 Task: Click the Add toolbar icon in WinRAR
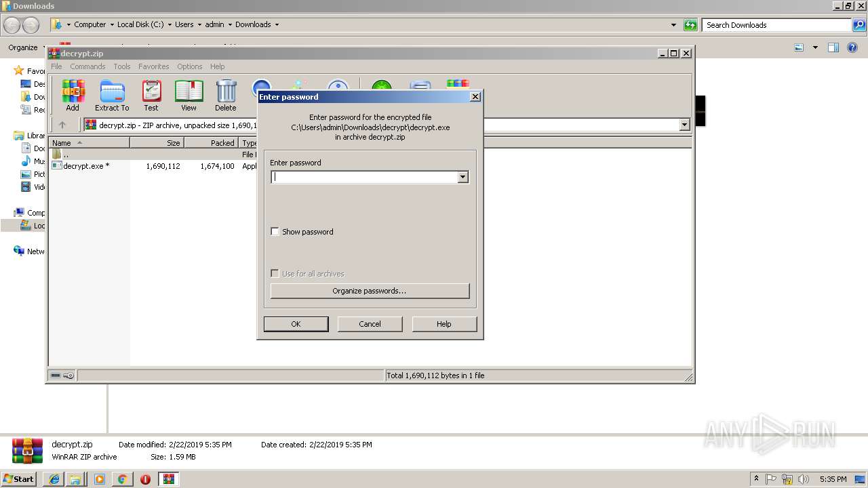point(73,95)
